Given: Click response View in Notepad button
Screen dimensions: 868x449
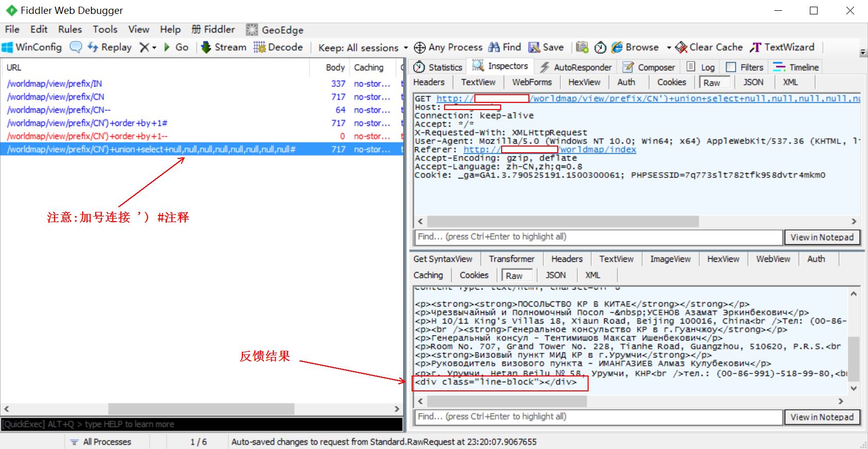Looking at the screenshot, I should coord(822,417).
